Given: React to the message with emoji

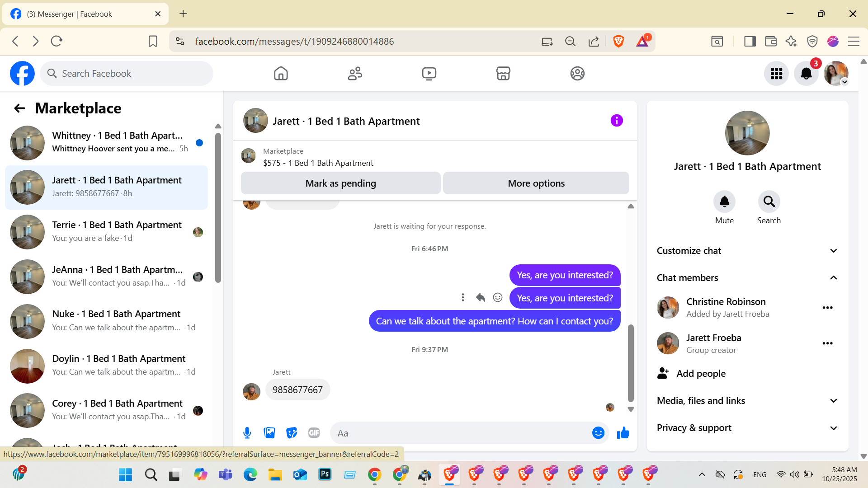Looking at the screenshot, I should [x=497, y=297].
